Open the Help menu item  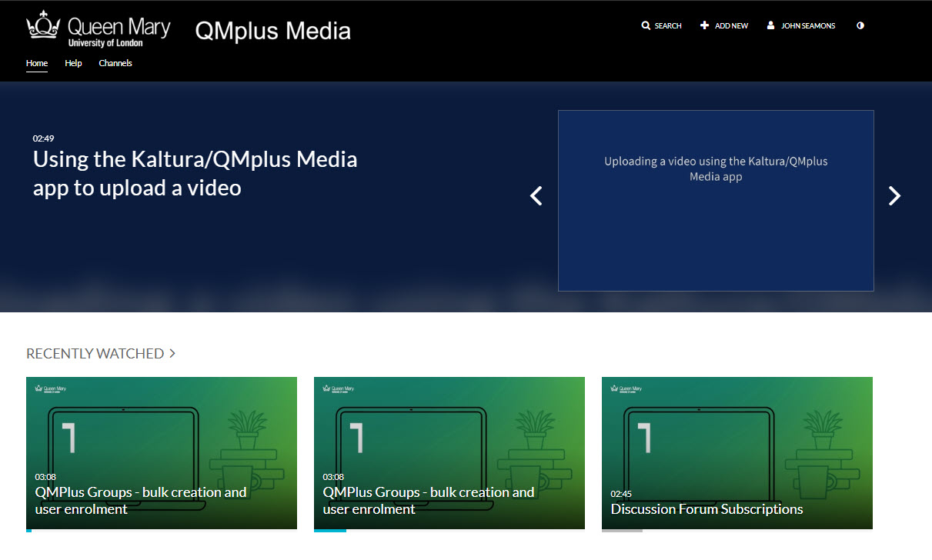click(x=73, y=63)
